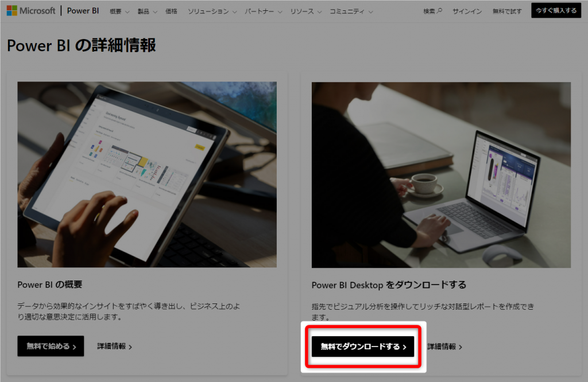Open the tablet photo thumbnail

(147, 174)
